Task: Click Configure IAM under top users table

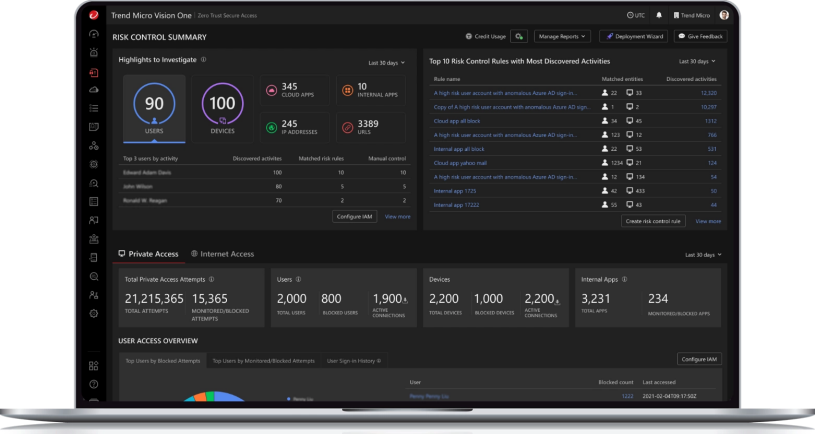Action: click(354, 216)
